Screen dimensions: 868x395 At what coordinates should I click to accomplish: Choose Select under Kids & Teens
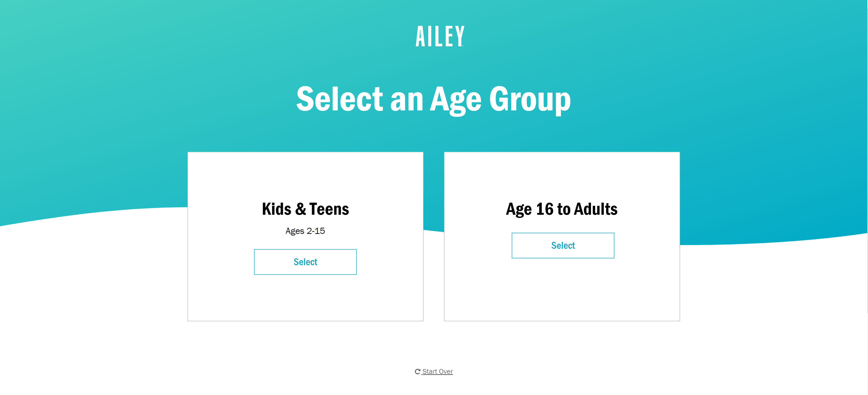305,262
